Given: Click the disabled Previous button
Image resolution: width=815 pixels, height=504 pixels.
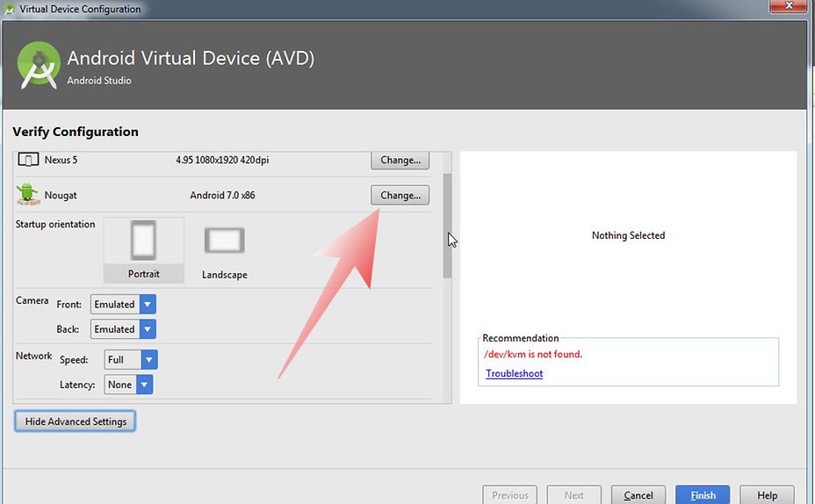Looking at the screenshot, I should click(510, 495).
